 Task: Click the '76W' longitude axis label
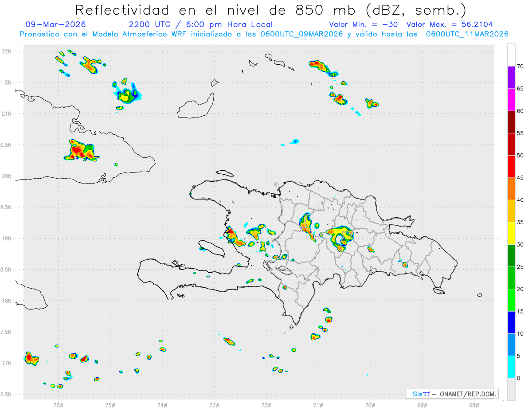click(x=58, y=405)
